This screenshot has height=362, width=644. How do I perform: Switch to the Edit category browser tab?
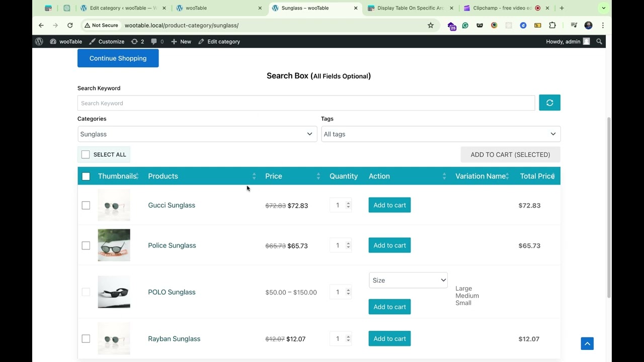pyautogui.click(x=123, y=8)
